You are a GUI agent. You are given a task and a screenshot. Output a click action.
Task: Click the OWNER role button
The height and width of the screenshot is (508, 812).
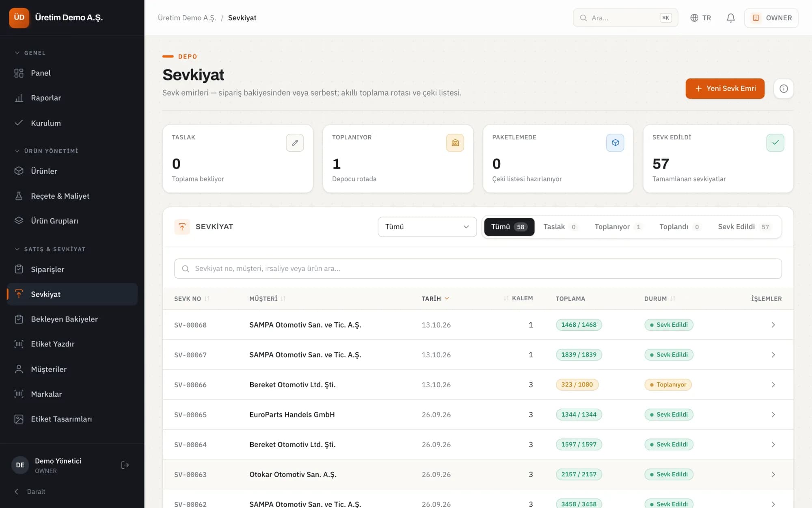[771, 18]
